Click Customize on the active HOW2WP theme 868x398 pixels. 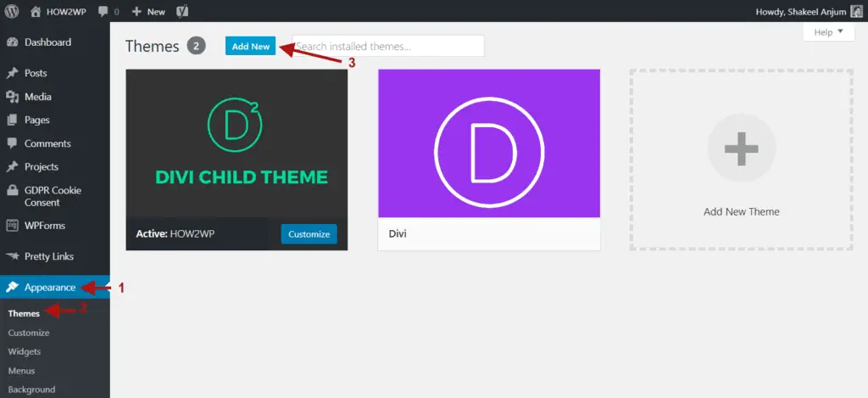point(309,234)
